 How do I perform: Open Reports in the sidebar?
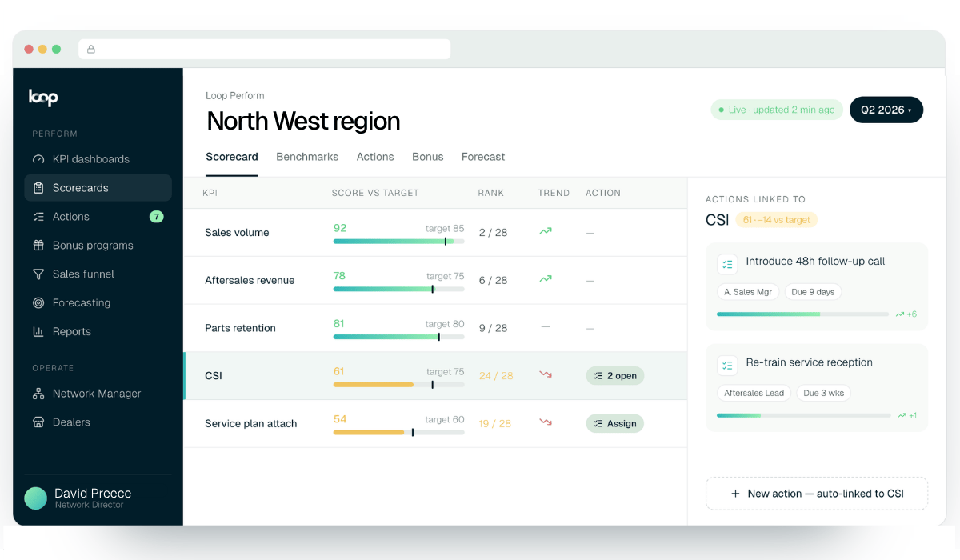pyautogui.click(x=98, y=332)
